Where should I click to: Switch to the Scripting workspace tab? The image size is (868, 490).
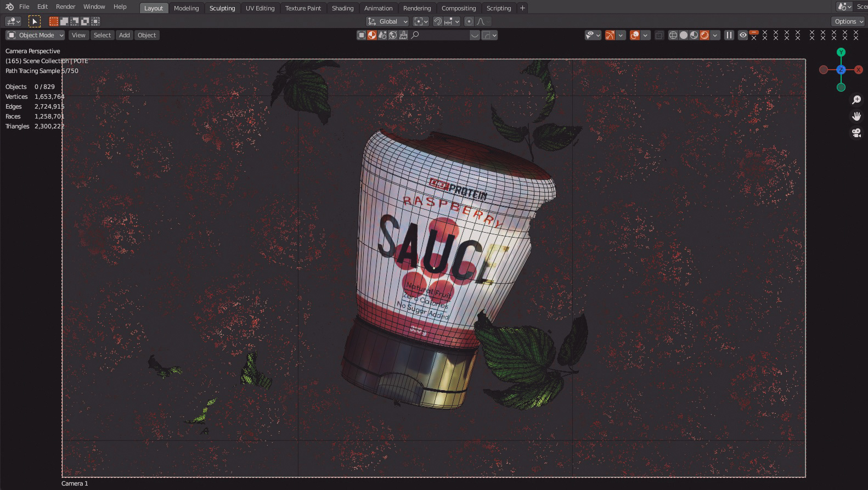498,8
